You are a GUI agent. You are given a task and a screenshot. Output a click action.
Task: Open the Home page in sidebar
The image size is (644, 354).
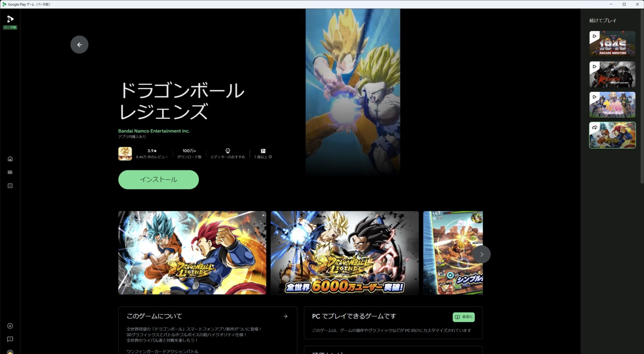tap(10, 159)
